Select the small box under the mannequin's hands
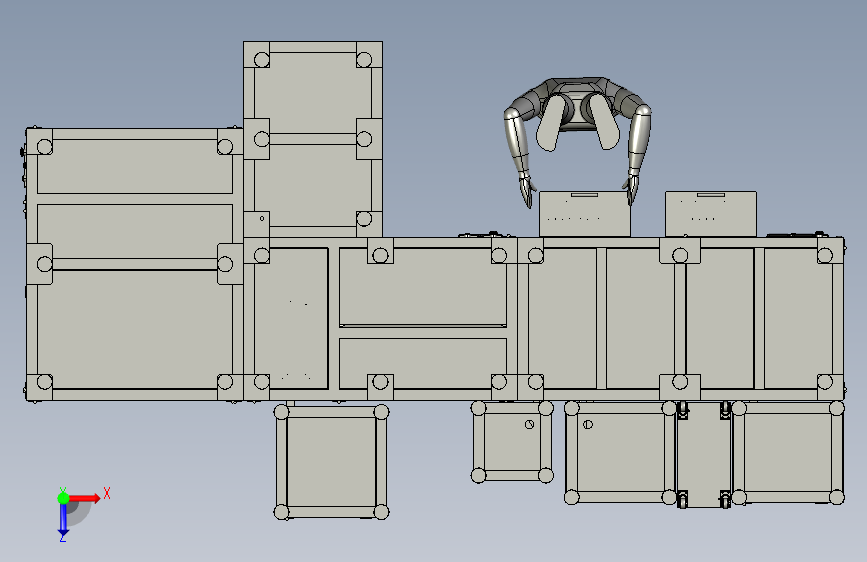Viewport: 867px width, 562px height. tap(584, 214)
